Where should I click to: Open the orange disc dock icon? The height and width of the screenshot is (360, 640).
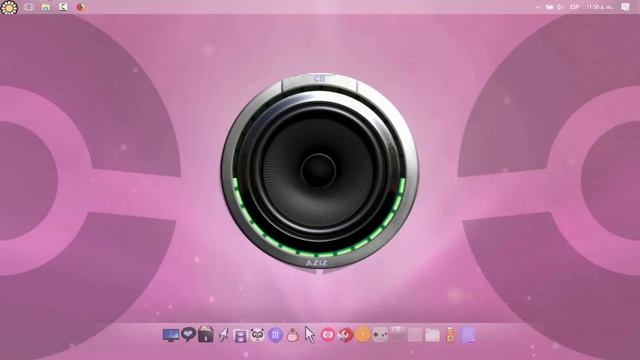tap(362, 335)
